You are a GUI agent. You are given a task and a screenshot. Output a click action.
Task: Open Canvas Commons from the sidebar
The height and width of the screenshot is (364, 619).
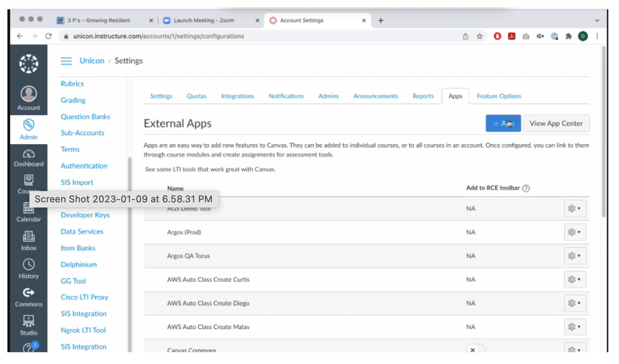point(28,293)
